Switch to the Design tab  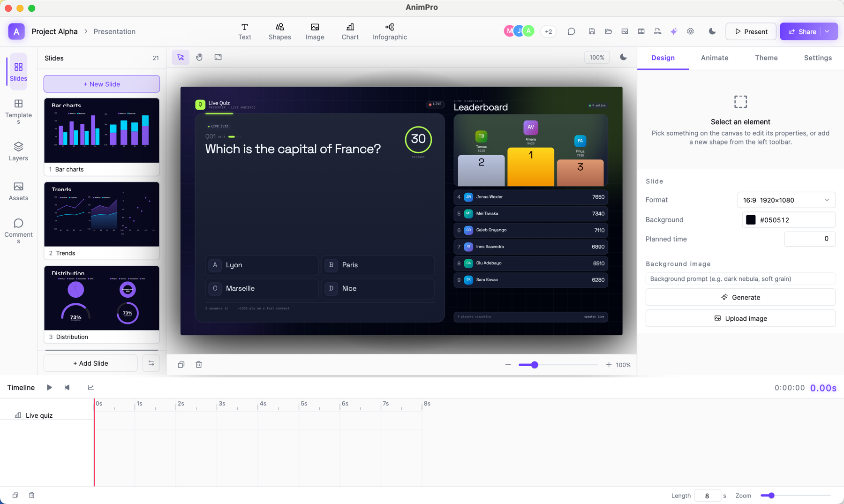coord(663,58)
